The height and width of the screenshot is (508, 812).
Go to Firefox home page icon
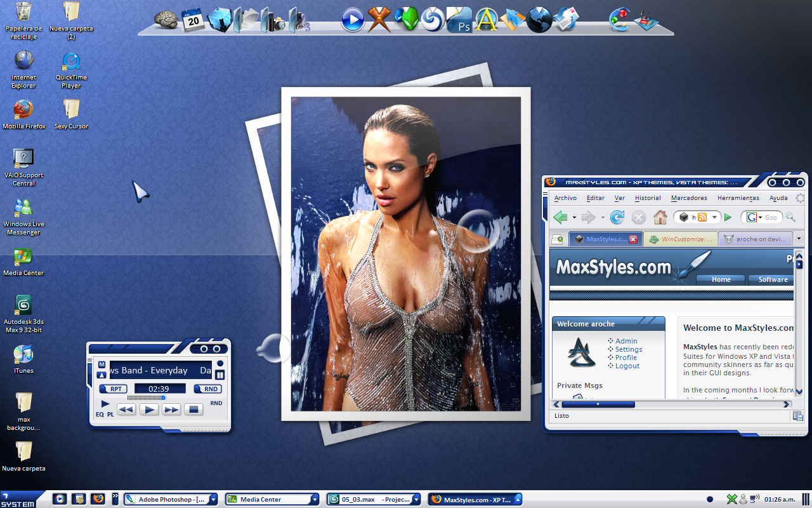(660, 218)
